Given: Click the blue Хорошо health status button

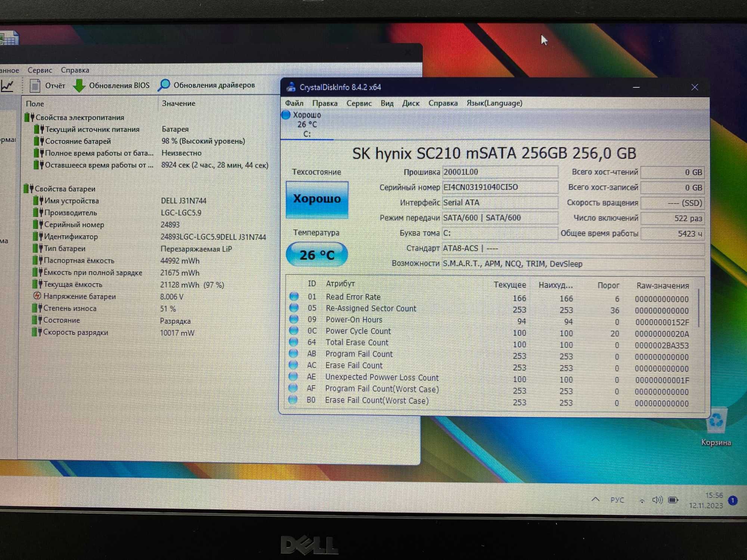Looking at the screenshot, I should tap(317, 199).
